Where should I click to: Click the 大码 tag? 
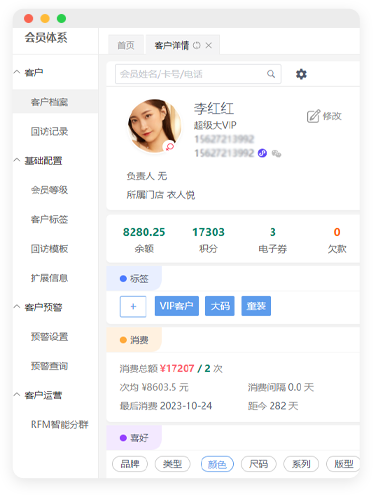(220, 306)
